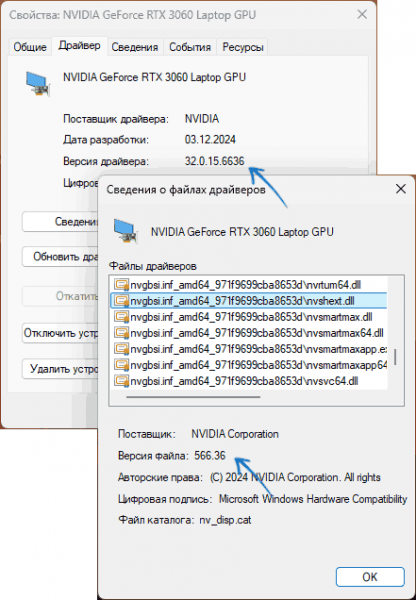Click the date value 03.12.2024
This screenshot has width=416, height=600.
point(210,139)
